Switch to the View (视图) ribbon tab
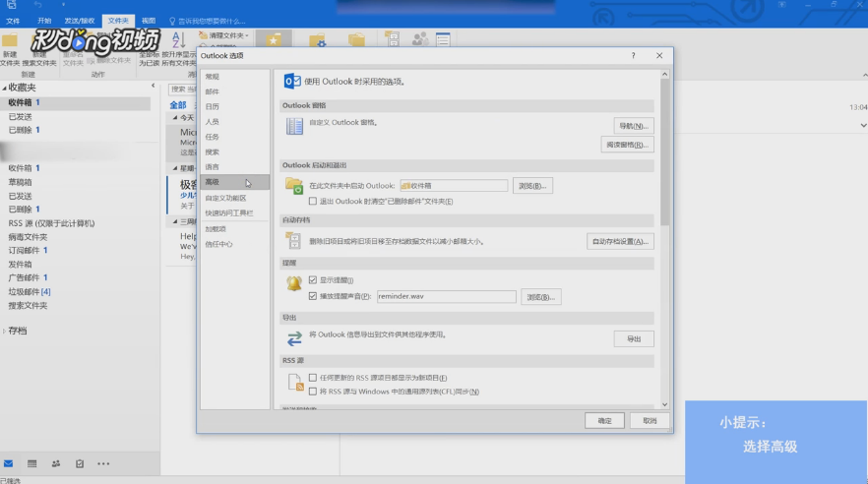This screenshot has height=484, width=868. 149,21
